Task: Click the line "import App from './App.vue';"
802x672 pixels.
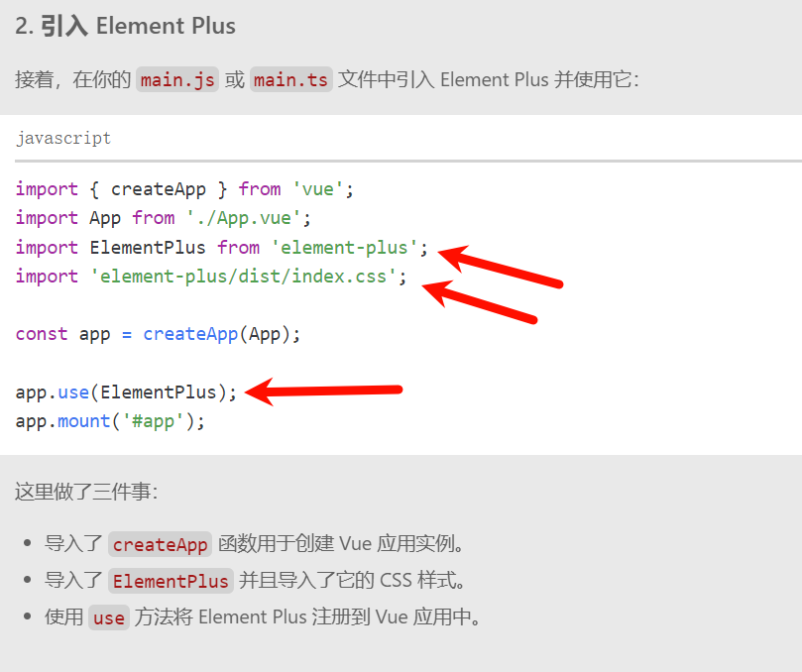Action: tap(164, 218)
